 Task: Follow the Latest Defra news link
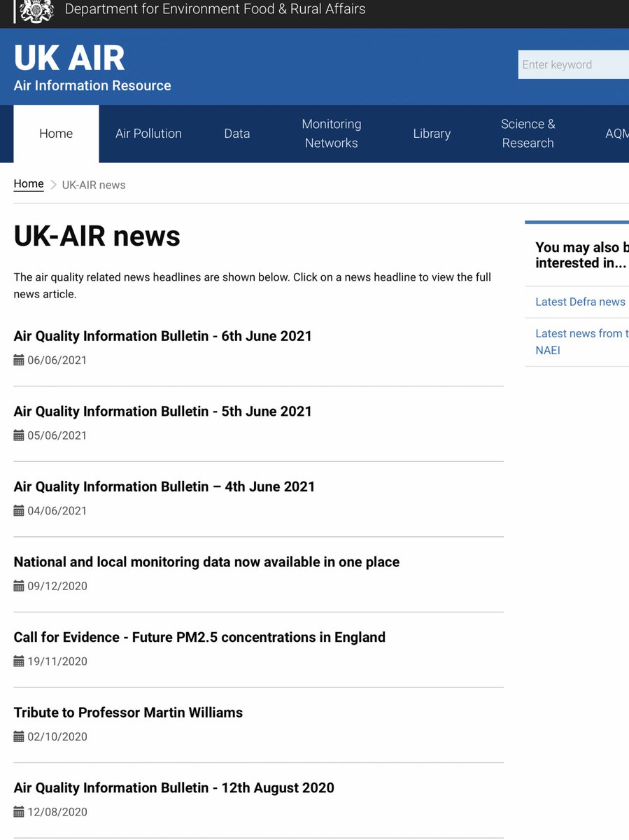point(580,302)
